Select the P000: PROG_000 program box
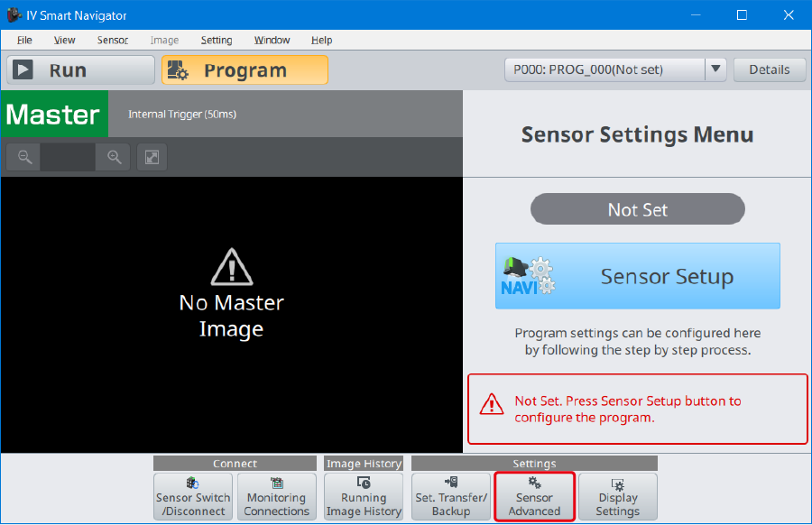The width and height of the screenshot is (812, 525). point(603,69)
